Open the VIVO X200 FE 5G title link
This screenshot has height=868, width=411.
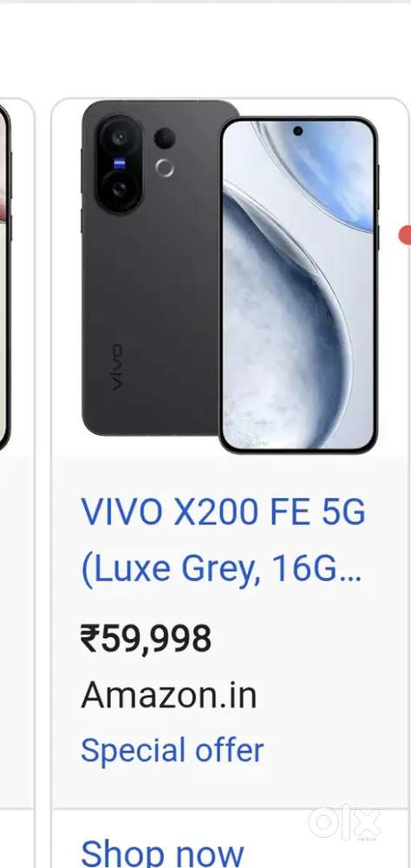pos(223,513)
